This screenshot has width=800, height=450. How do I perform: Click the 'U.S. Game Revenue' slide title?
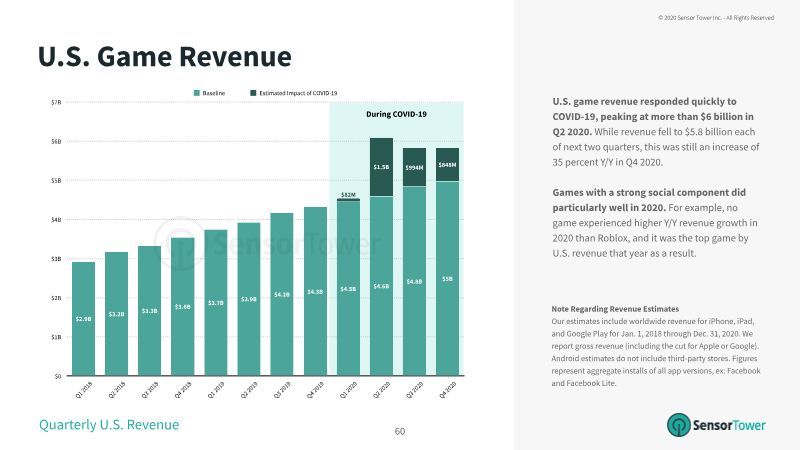pos(165,56)
